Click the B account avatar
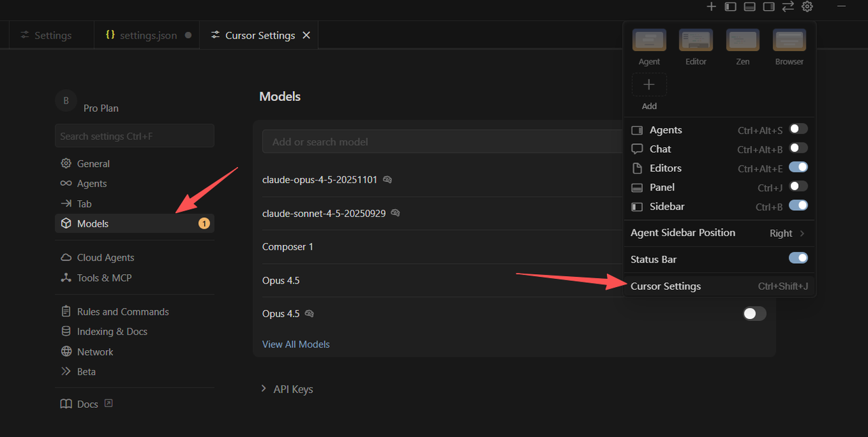Image resolution: width=868 pixels, height=437 pixels. (66, 100)
